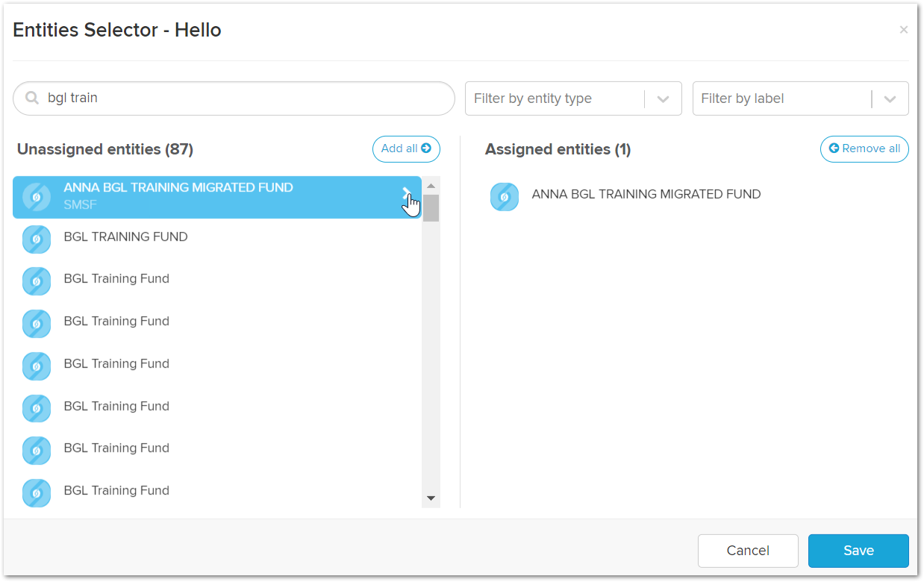This screenshot has width=924, height=582.
Task: Click the arrow icon on highlighted ANNA fund row
Action: pos(407,194)
